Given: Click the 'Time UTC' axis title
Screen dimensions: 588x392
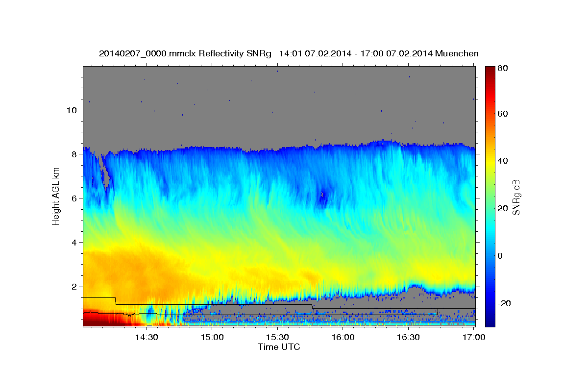Looking at the screenshot, I should 279,347.
